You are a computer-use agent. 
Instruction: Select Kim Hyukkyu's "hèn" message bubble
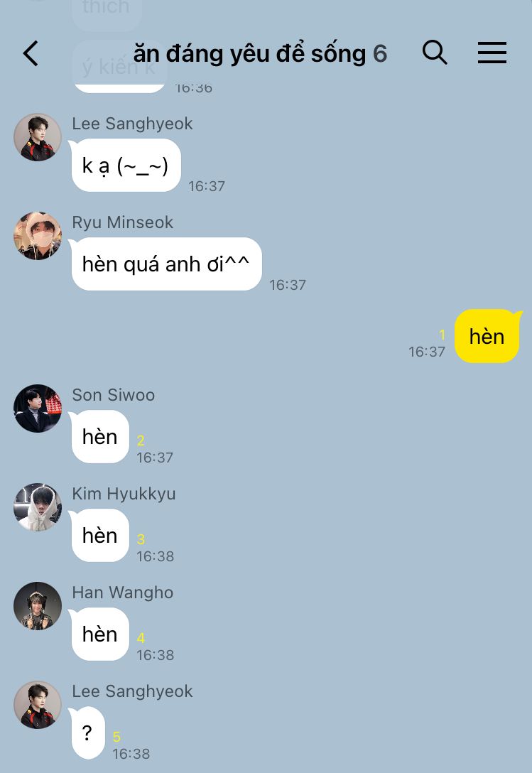point(99,536)
